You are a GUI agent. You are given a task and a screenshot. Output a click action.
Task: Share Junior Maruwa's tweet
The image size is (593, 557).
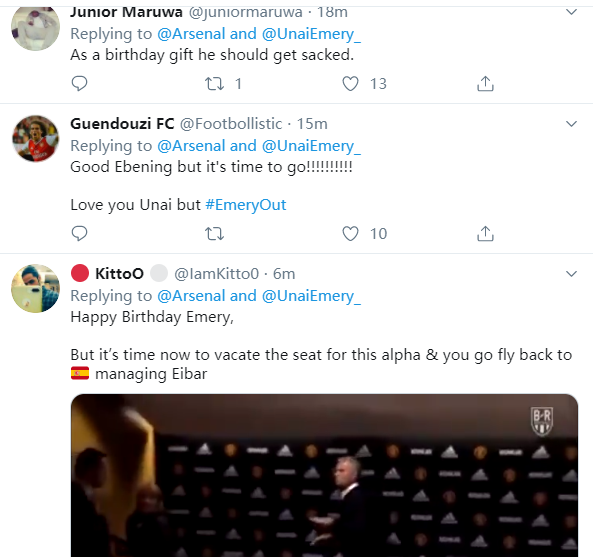485,83
